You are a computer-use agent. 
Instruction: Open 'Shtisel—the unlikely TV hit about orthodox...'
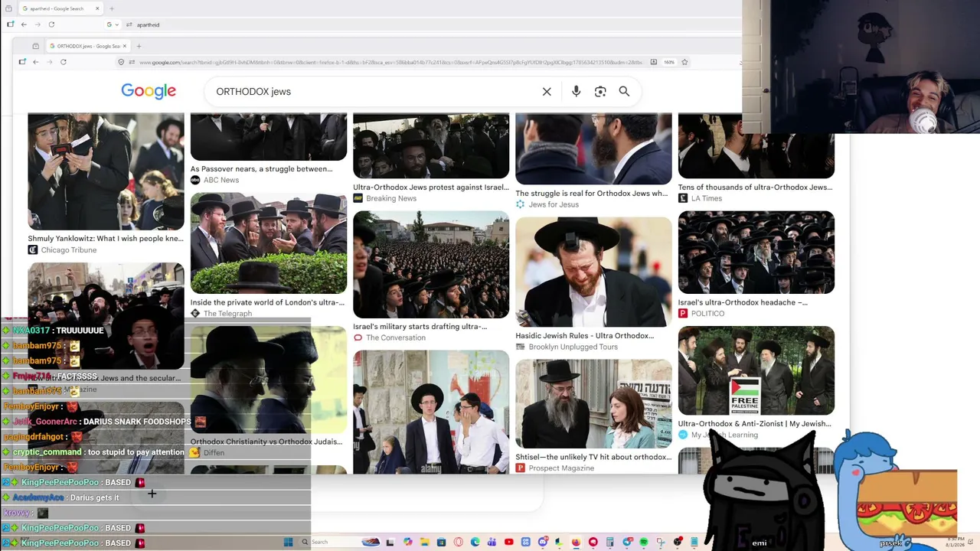[x=593, y=458]
